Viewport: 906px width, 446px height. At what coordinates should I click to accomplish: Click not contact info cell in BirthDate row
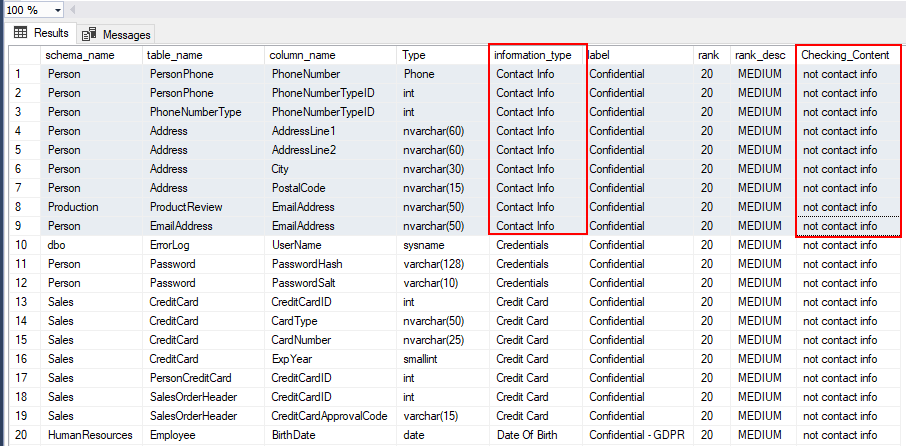(848, 435)
